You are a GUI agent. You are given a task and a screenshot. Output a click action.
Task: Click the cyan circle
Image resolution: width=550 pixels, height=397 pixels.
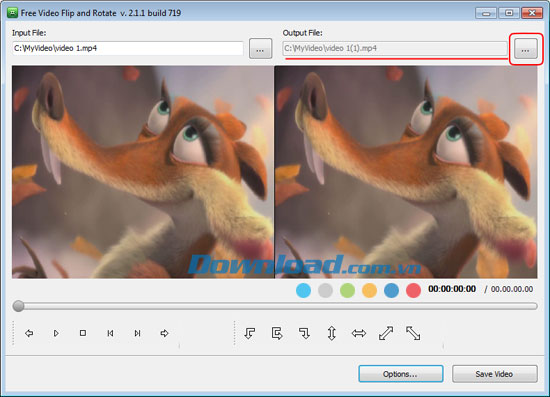click(303, 290)
